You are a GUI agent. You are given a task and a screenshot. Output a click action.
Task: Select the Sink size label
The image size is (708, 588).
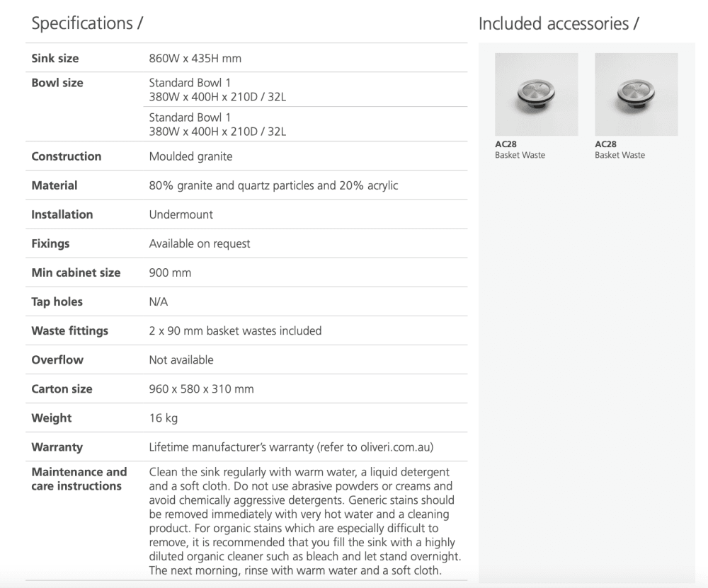[55, 58]
